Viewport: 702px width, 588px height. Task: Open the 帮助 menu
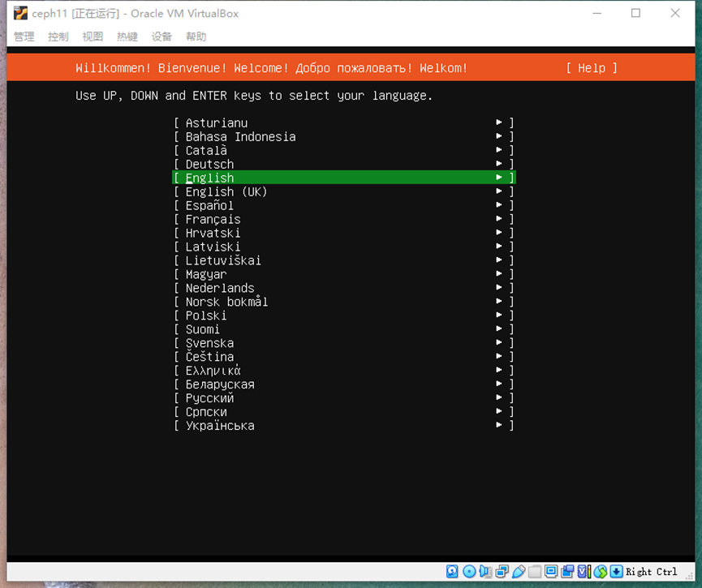coord(196,36)
